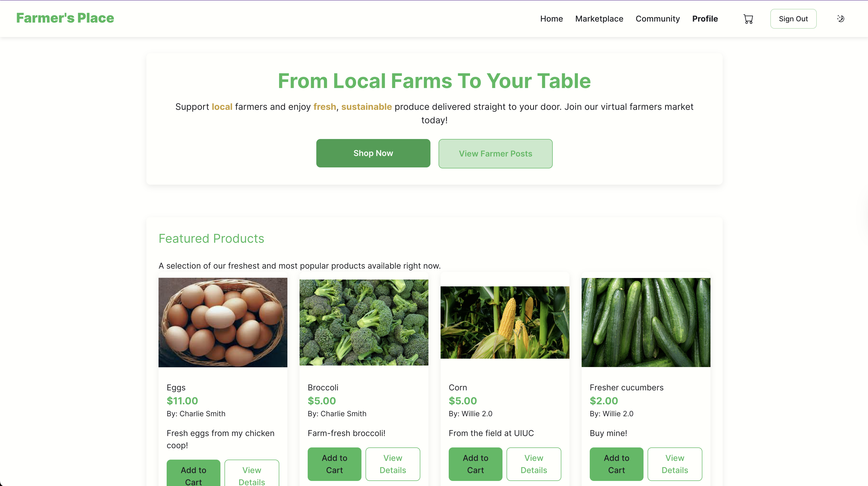Click View Farmer Posts button
The height and width of the screenshot is (486, 868).
click(x=495, y=154)
